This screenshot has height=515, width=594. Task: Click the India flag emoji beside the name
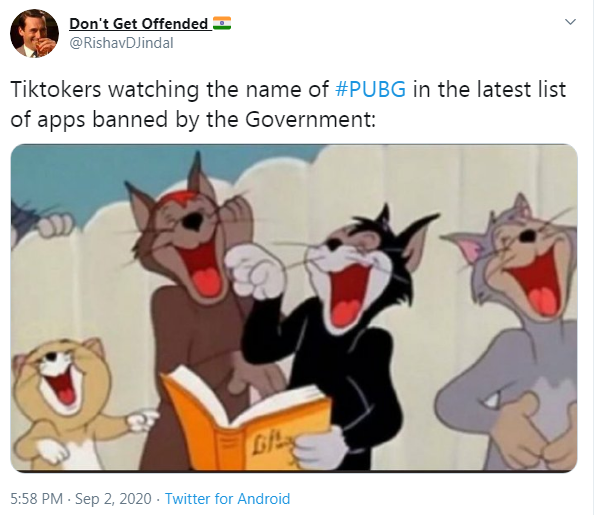(x=222, y=23)
